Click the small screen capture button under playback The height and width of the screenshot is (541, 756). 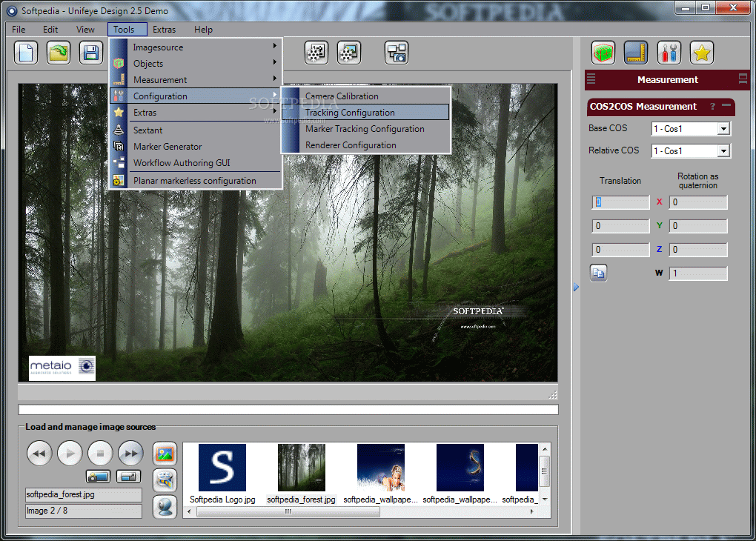click(x=129, y=477)
